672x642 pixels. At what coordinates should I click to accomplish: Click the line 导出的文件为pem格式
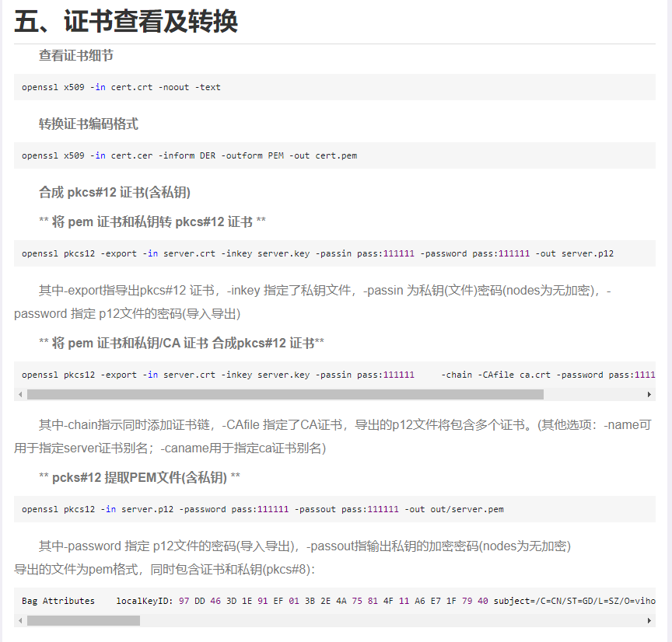coord(165,569)
